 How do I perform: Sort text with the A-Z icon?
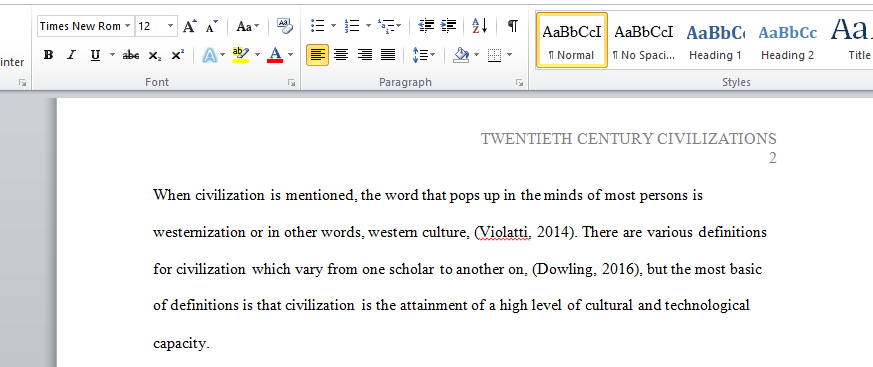[479, 26]
